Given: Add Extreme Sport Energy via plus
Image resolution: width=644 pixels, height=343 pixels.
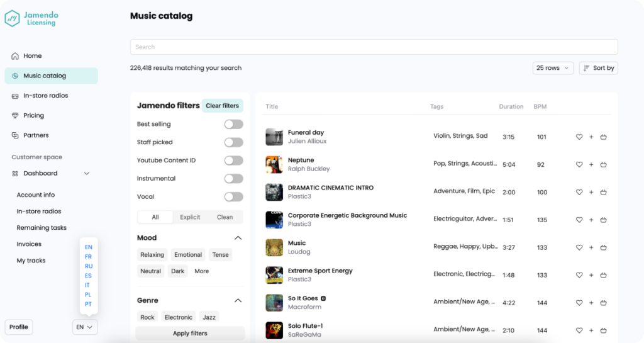Looking at the screenshot, I should point(591,275).
